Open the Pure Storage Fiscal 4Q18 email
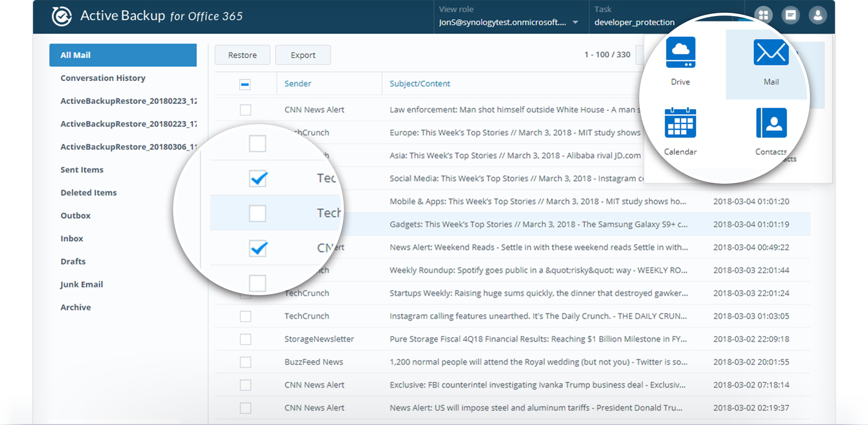Screen dimensions: 868x425 pos(538,339)
